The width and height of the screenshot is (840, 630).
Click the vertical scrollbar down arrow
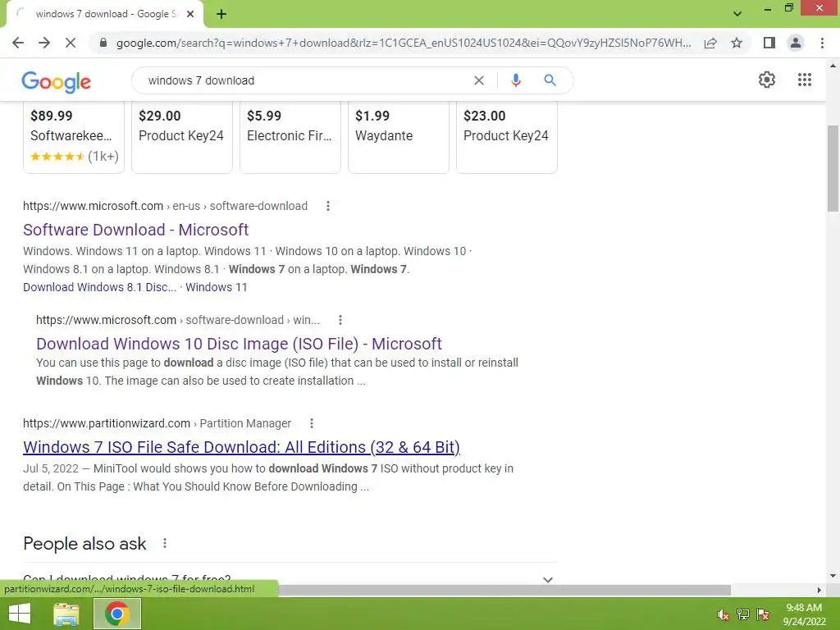tap(833, 577)
